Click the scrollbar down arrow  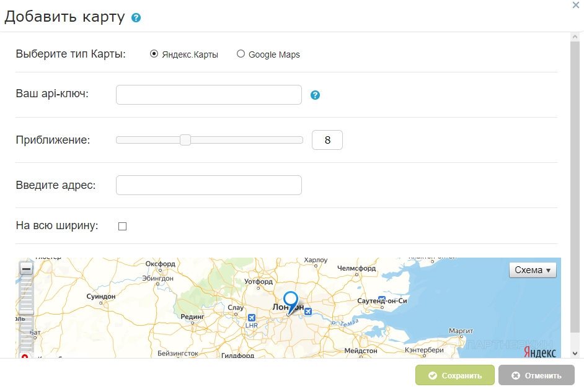(x=575, y=354)
